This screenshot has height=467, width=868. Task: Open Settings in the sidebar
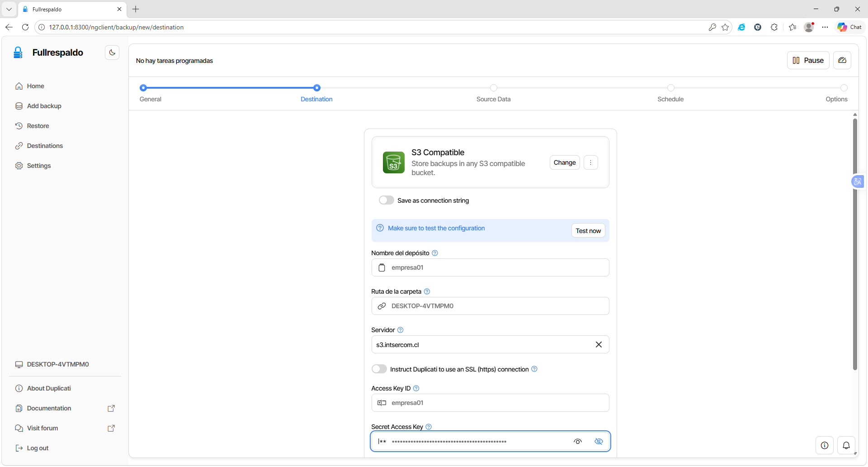pos(39,166)
